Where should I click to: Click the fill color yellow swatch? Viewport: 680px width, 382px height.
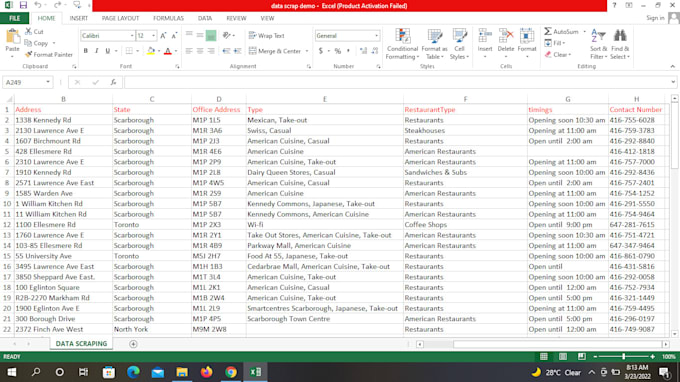(150, 51)
